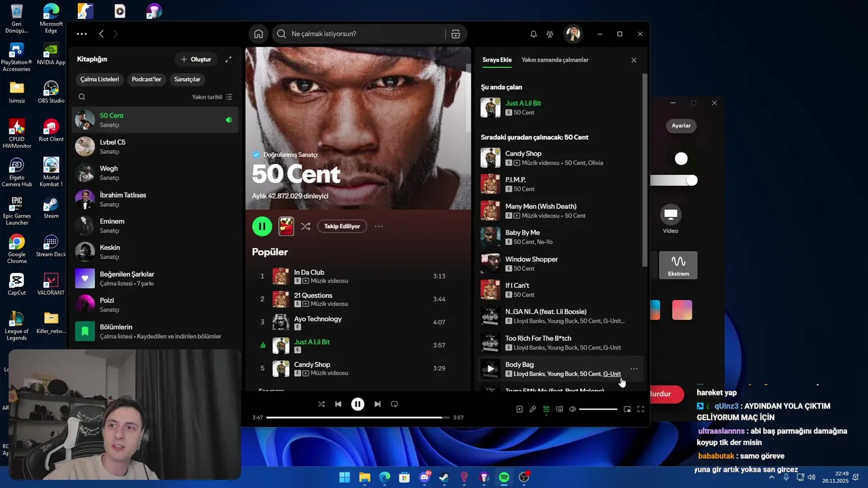Click P.I.M.P. album thumbnail in queue
The width and height of the screenshot is (868, 488).
(490, 184)
